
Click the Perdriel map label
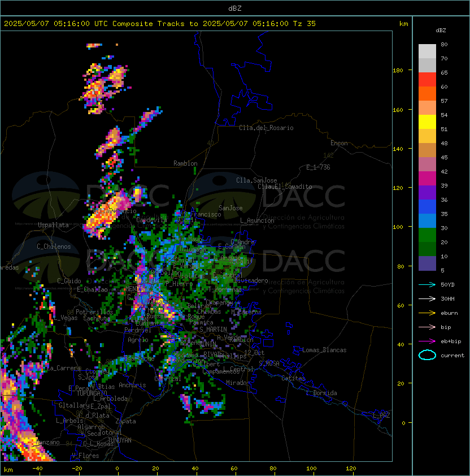click(138, 330)
